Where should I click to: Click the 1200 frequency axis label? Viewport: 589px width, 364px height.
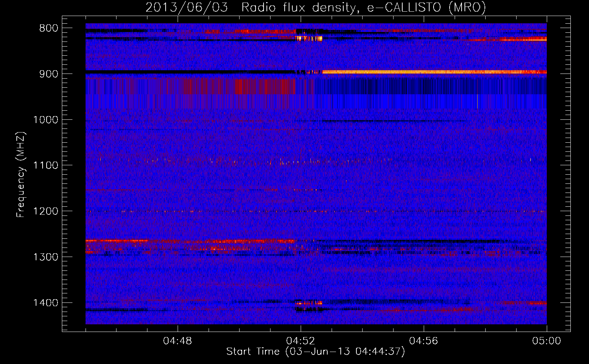point(46,211)
